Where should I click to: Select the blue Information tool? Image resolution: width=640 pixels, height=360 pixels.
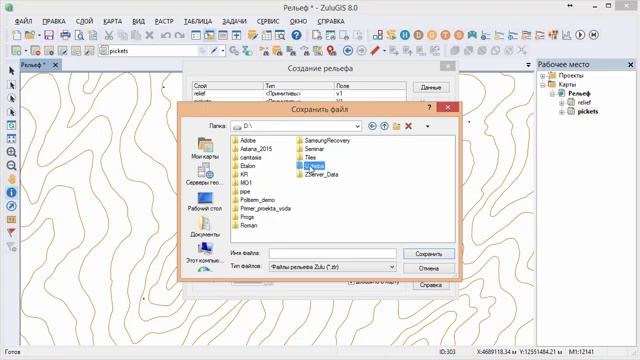pos(11,192)
